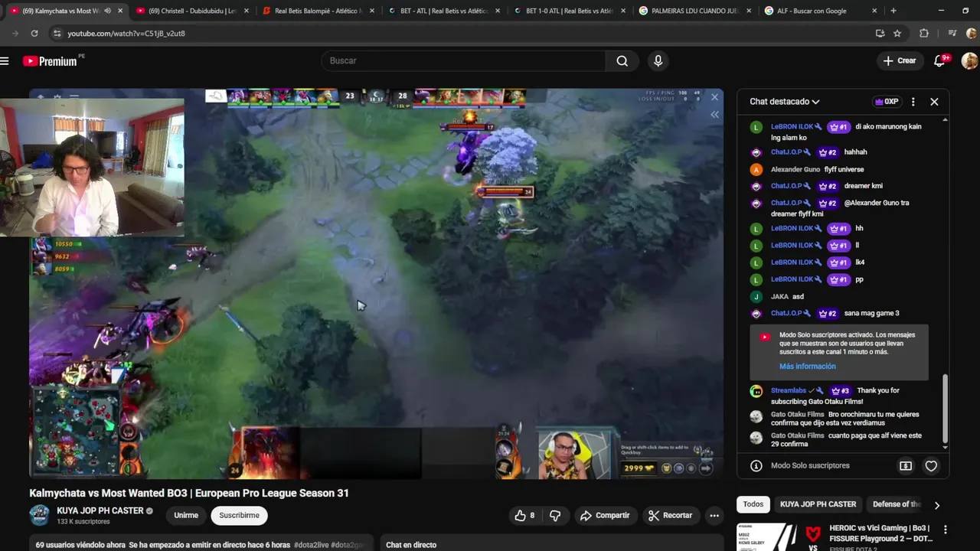Click the Crear button
The height and width of the screenshot is (551, 980).
coord(899,60)
